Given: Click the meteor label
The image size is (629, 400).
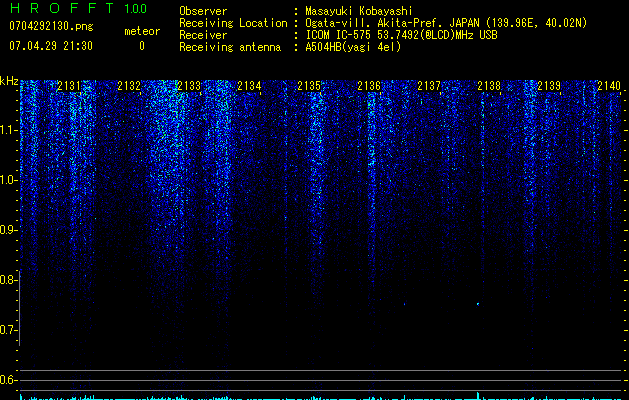Looking at the screenshot, I should click(x=142, y=31).
